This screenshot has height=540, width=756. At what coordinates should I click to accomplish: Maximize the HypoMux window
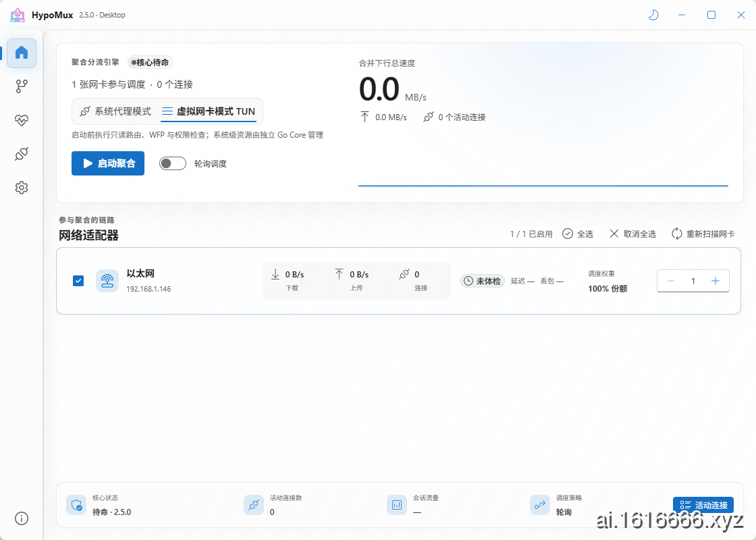pos(711,15)
